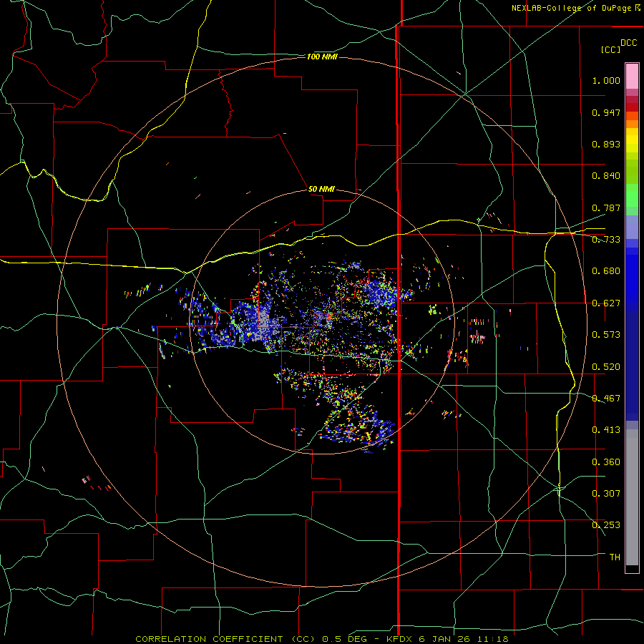644x644 pixels.
Task: Click the gray segment of the color bar
Action: 632,497
